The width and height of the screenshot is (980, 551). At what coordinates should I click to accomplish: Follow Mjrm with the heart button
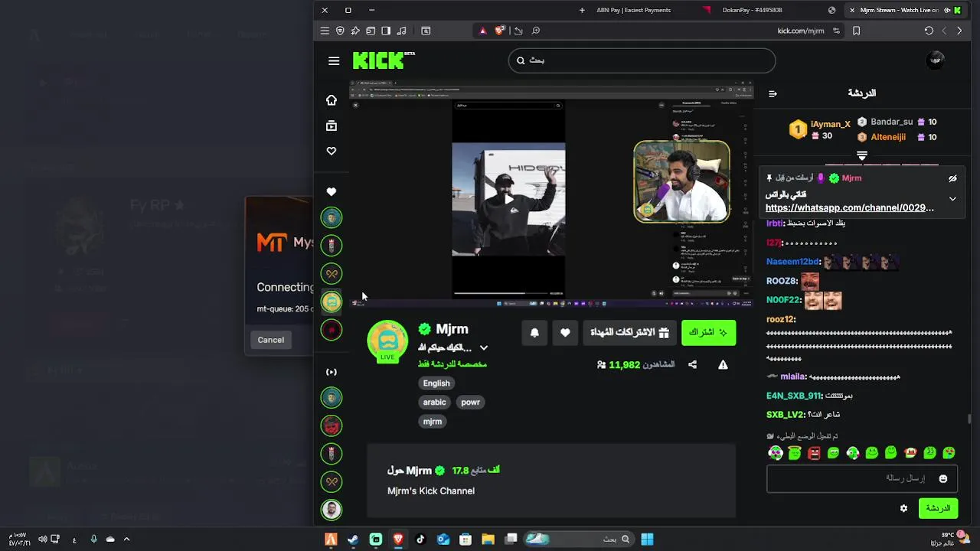click(565, 332)
